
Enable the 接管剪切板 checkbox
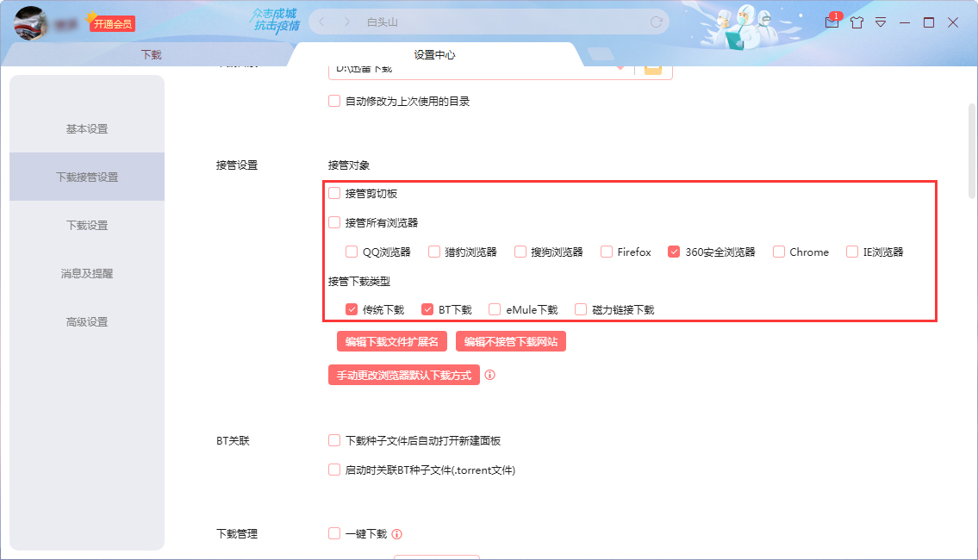[334, 193]
